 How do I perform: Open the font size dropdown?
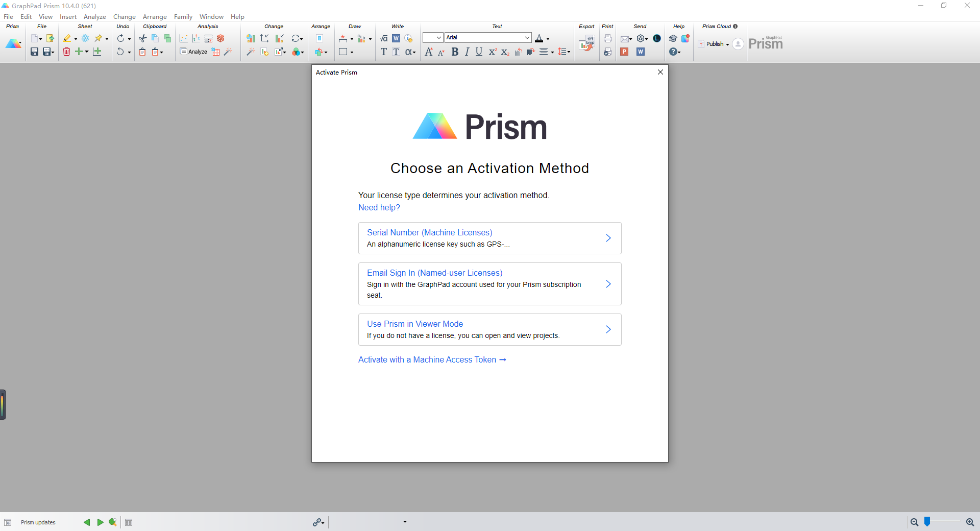(438, 38)
